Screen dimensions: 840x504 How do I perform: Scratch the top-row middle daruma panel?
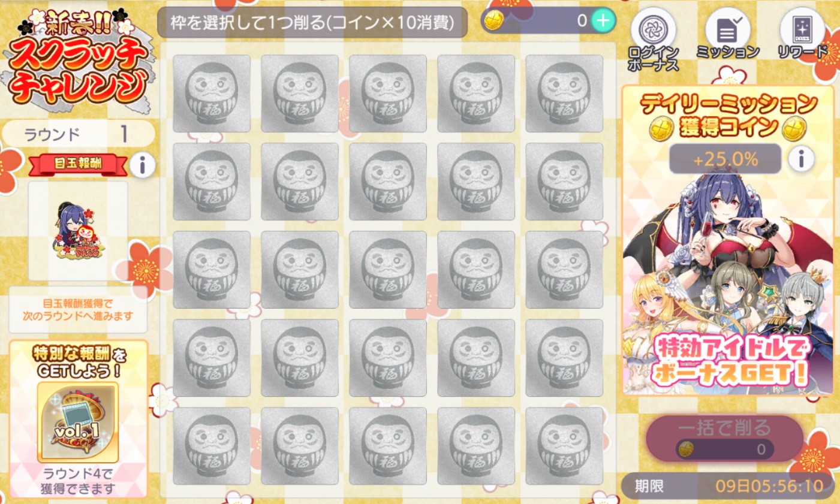pos(388,93)
